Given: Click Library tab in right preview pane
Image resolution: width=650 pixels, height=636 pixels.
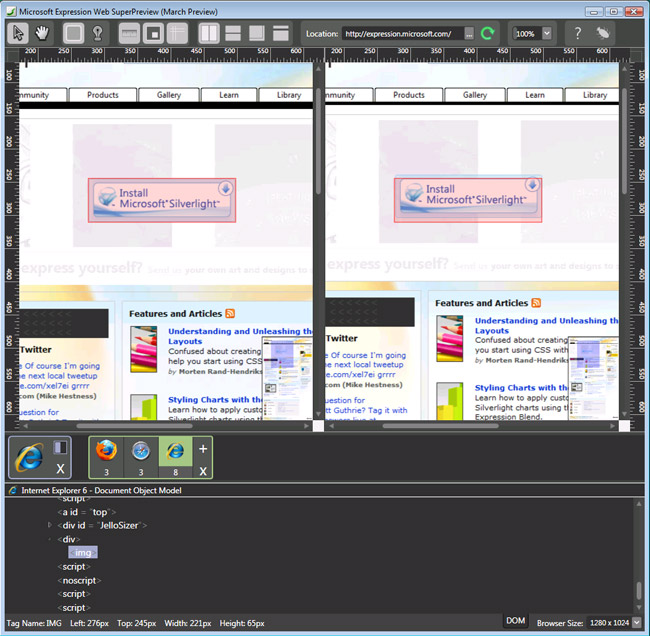Looking at the screenshot, I should click(593, 95).
